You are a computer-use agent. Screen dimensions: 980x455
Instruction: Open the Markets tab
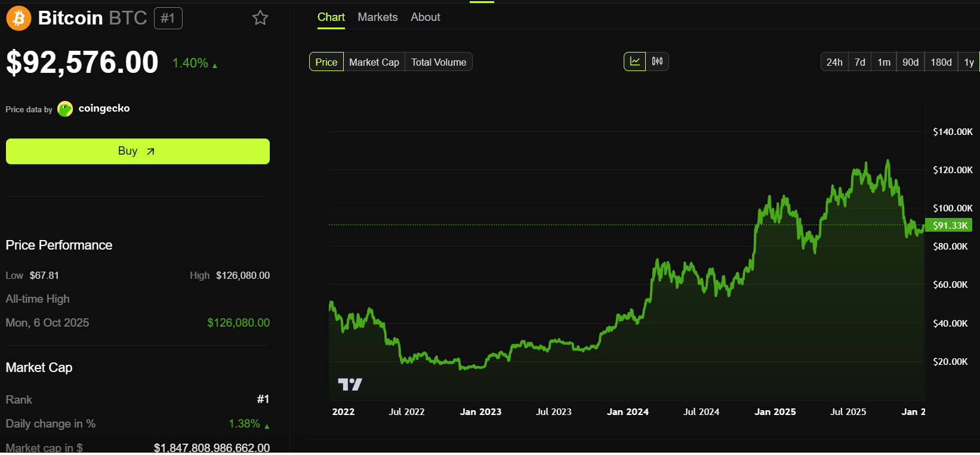click(x=377, y=17)
